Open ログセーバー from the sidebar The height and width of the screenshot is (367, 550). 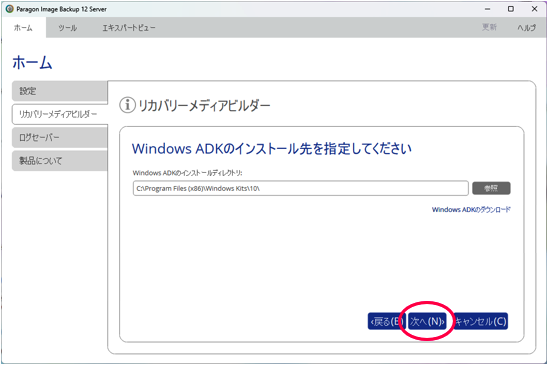60,138
